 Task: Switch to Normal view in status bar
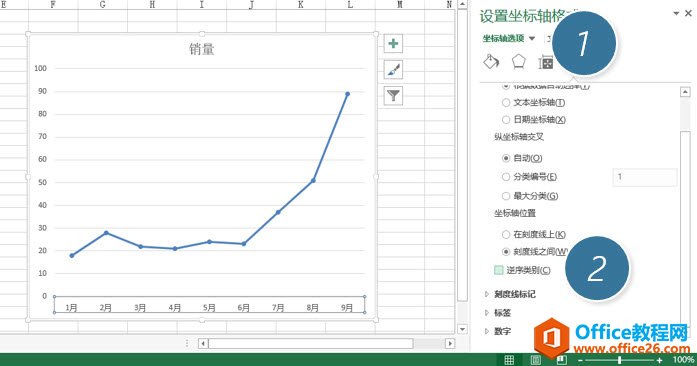coord(509,359)
